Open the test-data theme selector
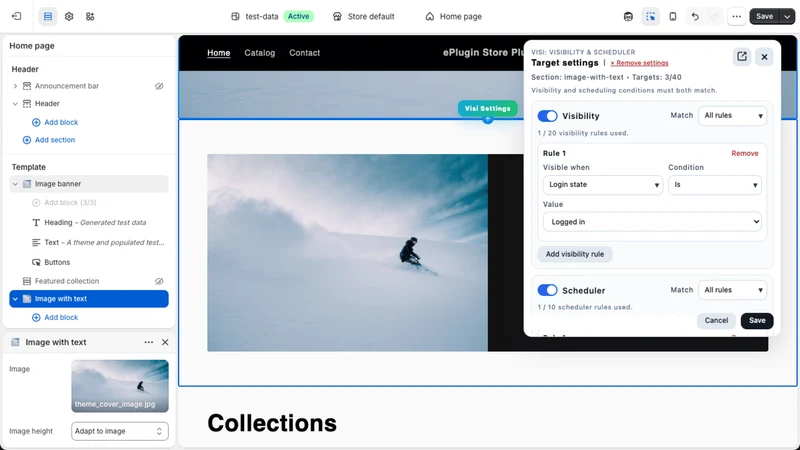Screen dimensions: 800x450 click(x=271, y=16)
